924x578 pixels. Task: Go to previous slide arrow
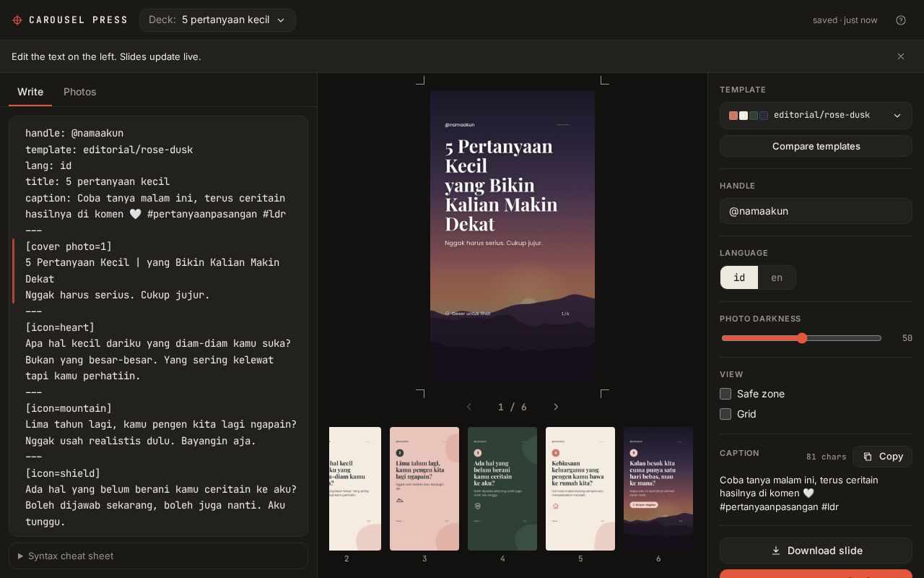tap(469, 407)
